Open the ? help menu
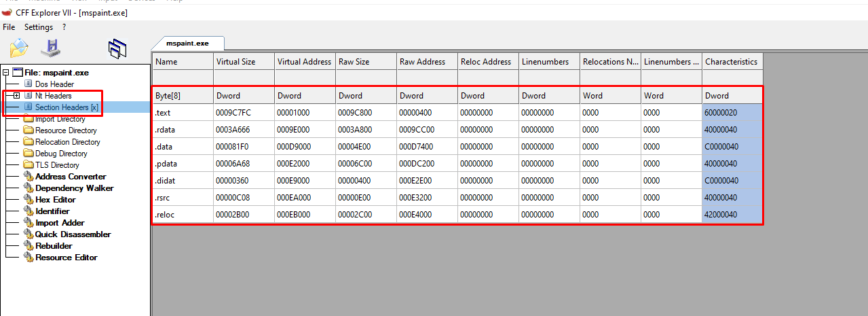 (64, 27)
